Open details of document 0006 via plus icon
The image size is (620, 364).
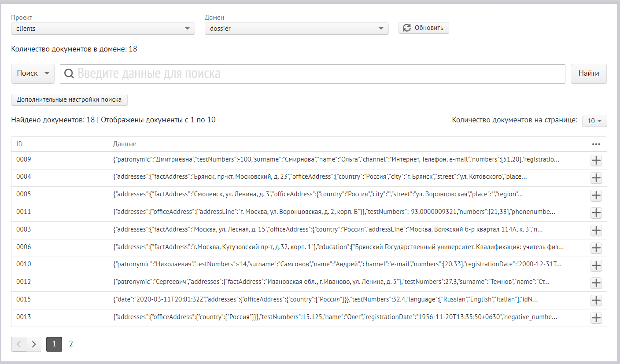point(596,248)
